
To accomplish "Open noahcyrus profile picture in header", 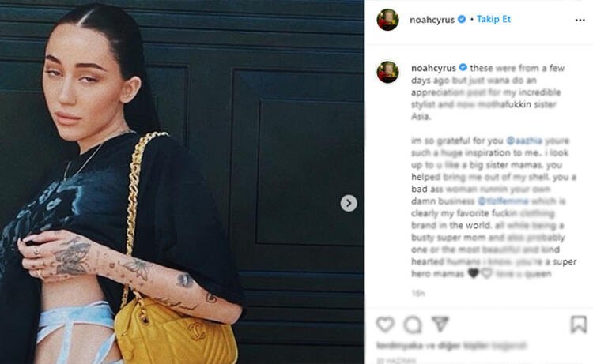I will pos(387,19).
